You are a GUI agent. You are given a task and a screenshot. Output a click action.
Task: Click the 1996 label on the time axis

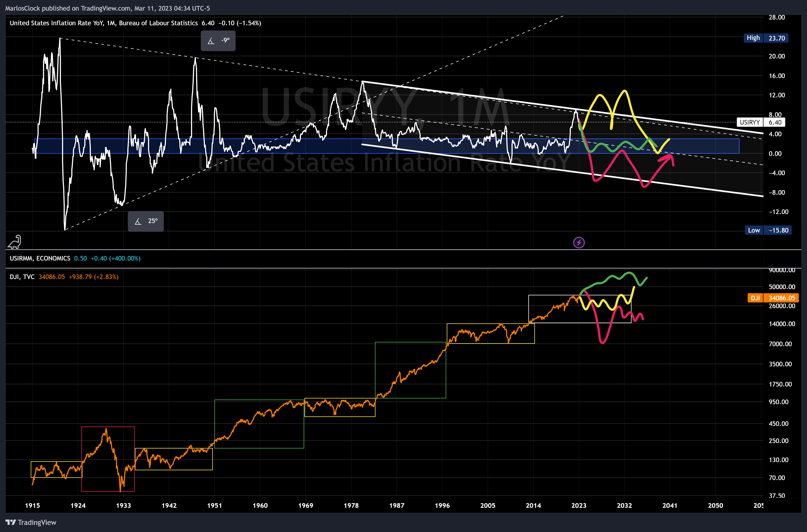pyautogui.click(x=442, y=506)
